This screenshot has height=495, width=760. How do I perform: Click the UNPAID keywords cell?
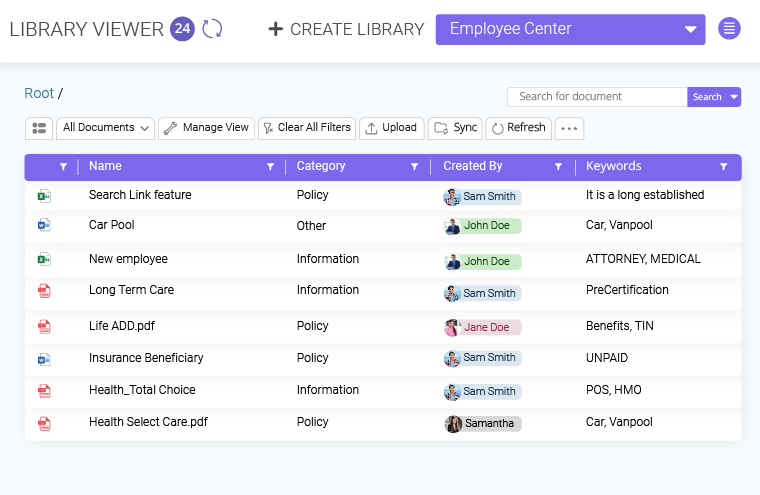pyautogui.click(x=607, y=358)
